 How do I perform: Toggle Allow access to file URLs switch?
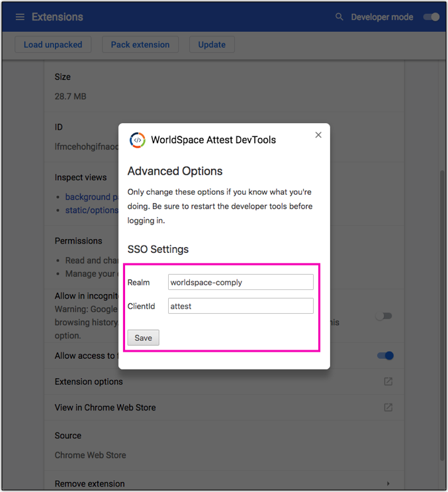[x=385, y=356]
